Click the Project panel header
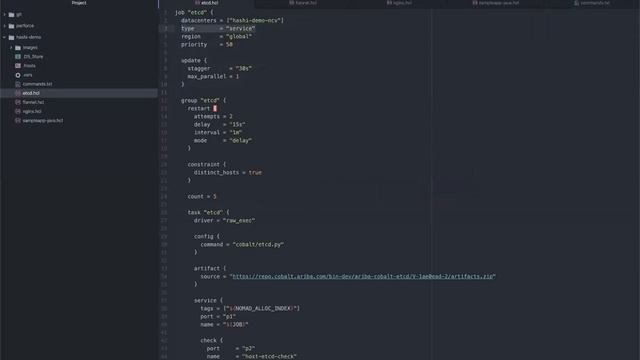 pyautogui.click(x=79, y=3)
